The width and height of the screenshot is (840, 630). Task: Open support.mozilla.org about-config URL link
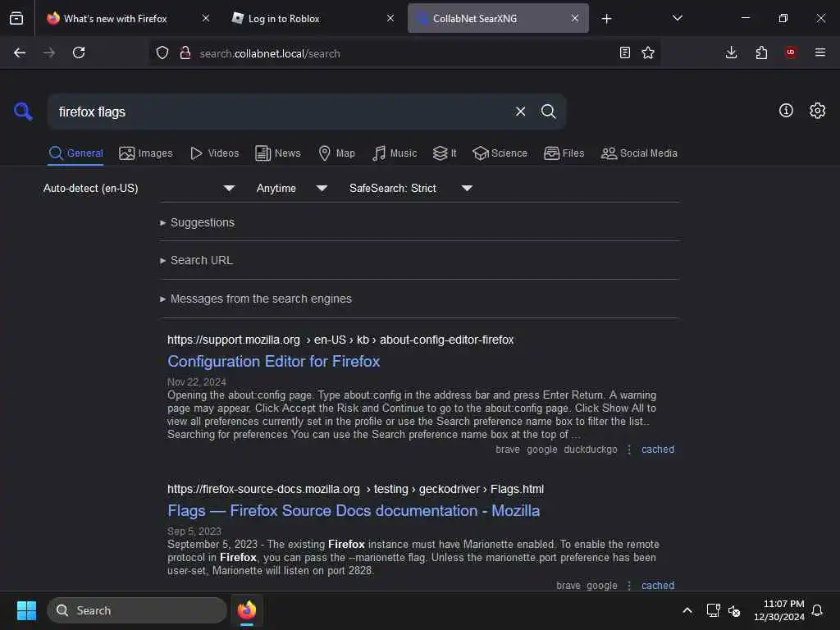click(340, 340)
